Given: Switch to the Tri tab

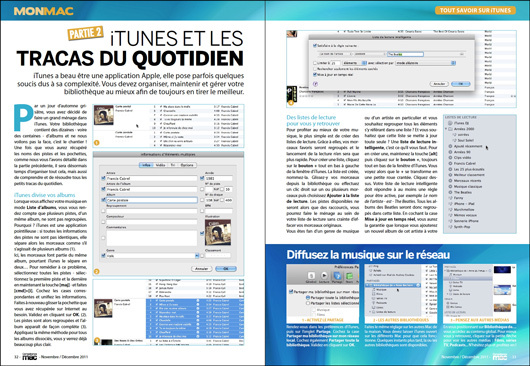Looking at the screenshot, I should pyautogui.click(x=172, y=165).
